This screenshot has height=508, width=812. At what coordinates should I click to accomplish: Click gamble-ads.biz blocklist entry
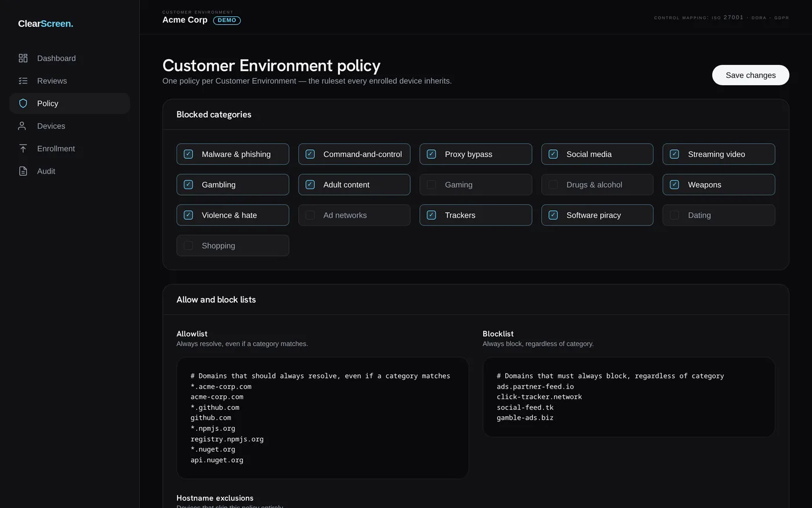tap(525, 418)
